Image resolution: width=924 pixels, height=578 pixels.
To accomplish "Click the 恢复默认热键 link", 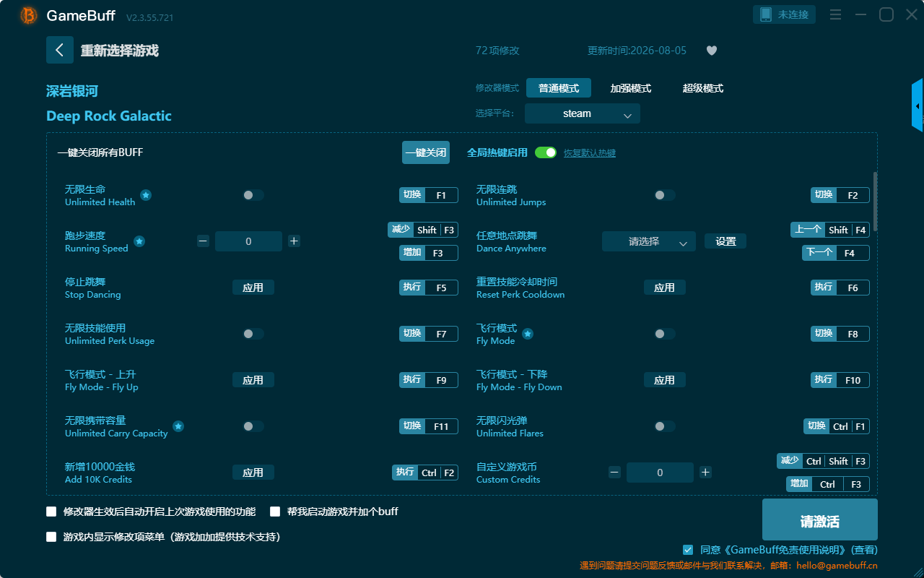I will 590,153.
